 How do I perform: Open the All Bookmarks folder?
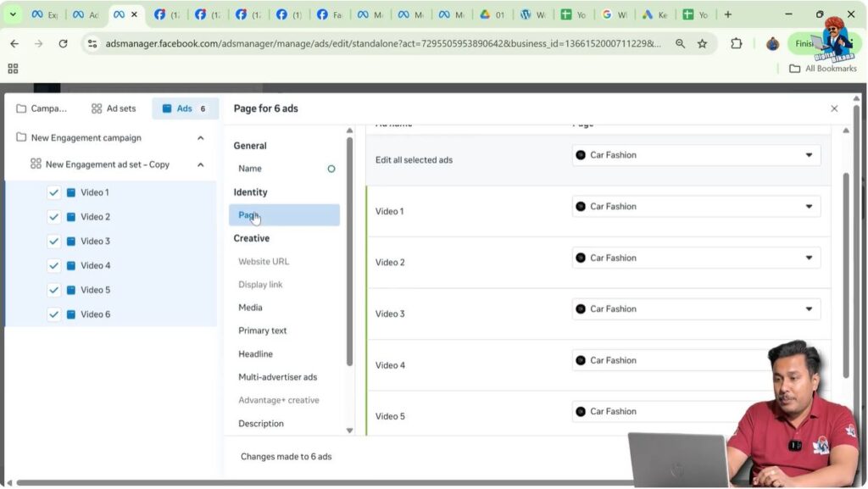point(823,69)
